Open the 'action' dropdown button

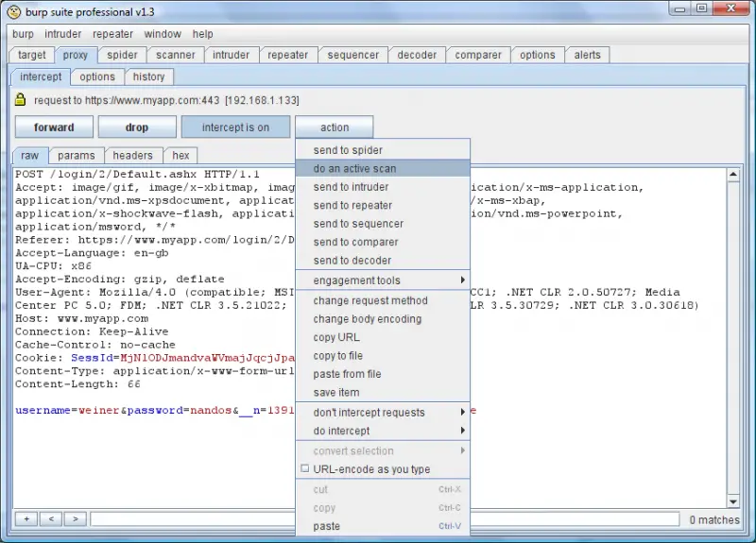coord(335,127)
